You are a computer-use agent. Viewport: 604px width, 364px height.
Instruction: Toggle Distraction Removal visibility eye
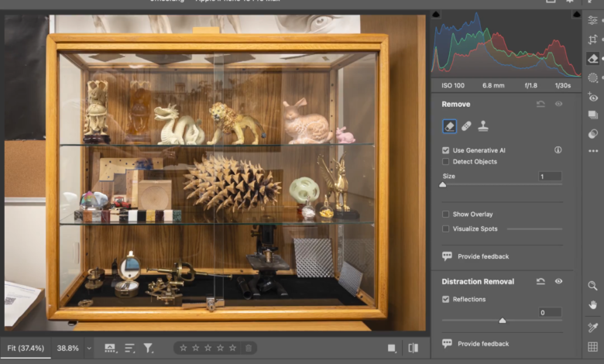click(x=558, y=282)
